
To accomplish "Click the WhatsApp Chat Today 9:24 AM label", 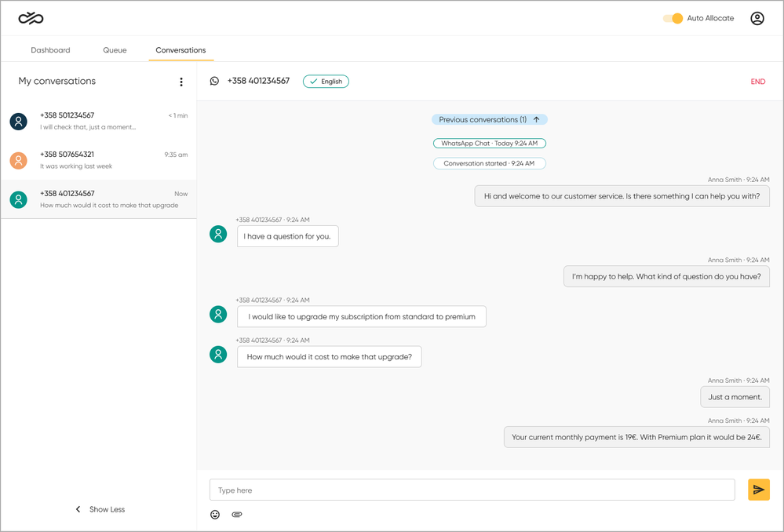I will pos(489,144).
